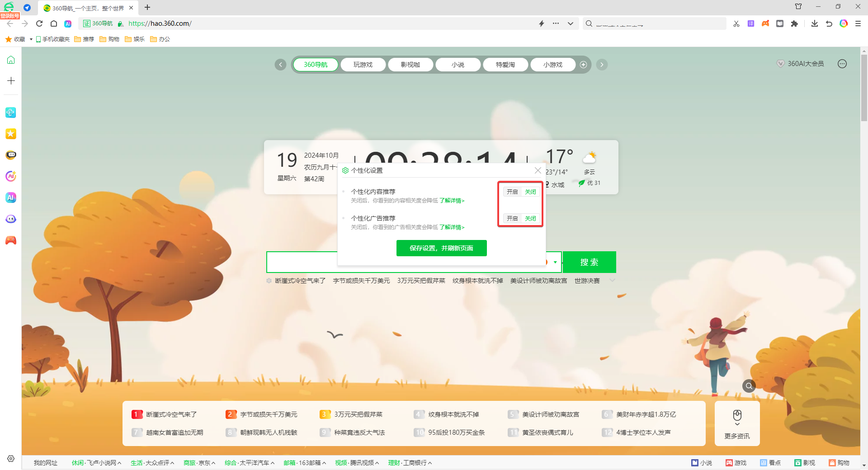Open the browser hamburger menu

click(x=858, y=23)
